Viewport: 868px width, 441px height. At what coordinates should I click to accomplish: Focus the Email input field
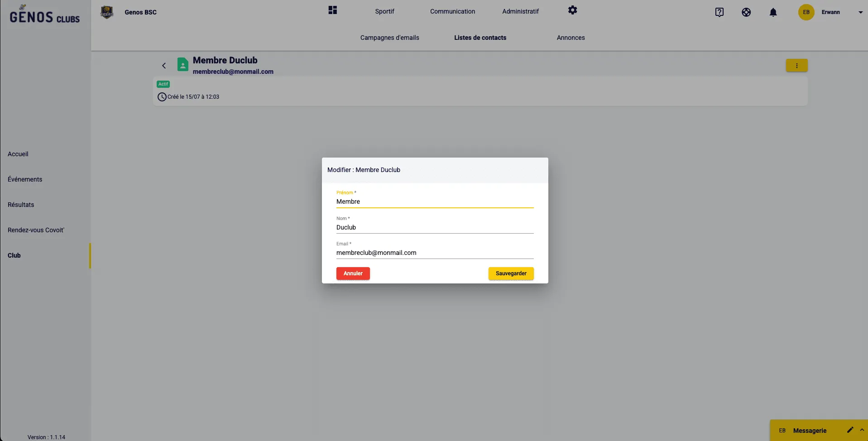(435, 253)
